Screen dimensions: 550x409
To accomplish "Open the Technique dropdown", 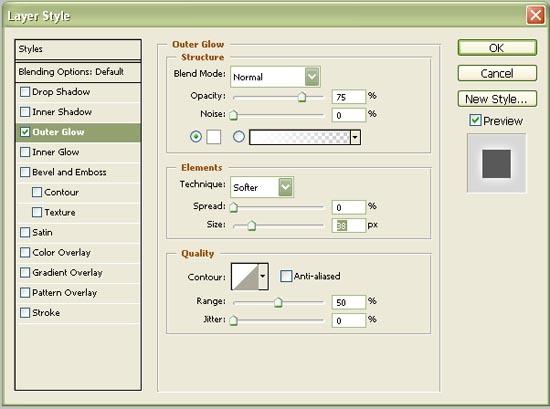I will click(x=286, y=187).
